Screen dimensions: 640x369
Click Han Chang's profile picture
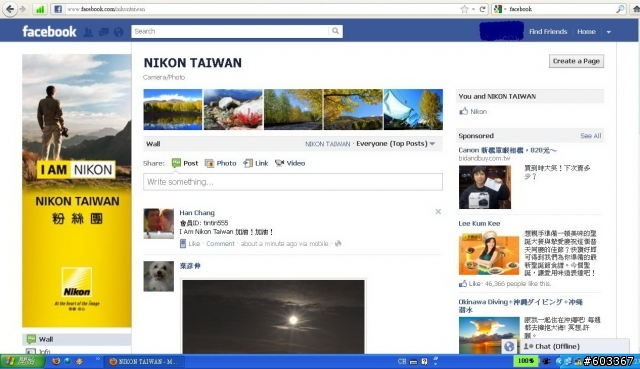click(158, 223)
